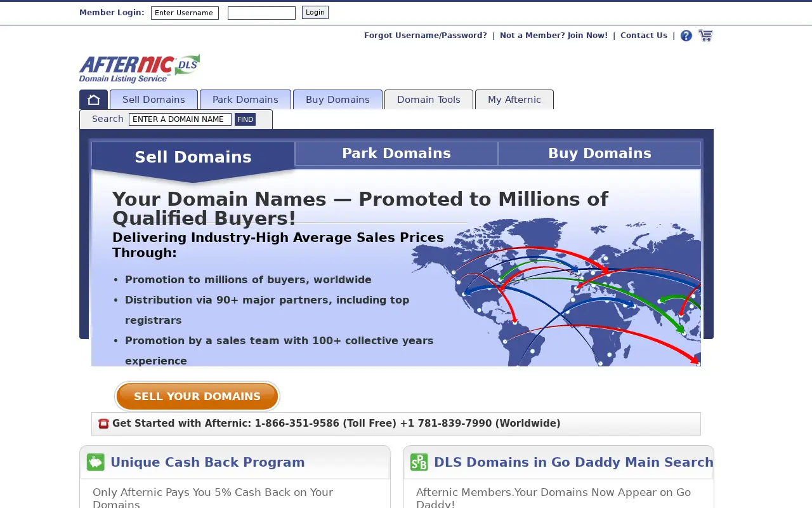Open Forgot Username/Password link
This screenshot has height=508, width=812.
[426, 36]
